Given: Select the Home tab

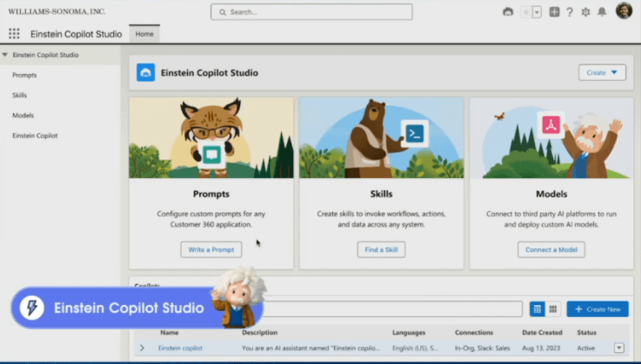Looking at the screenshot, I should [x=144, y=34].
